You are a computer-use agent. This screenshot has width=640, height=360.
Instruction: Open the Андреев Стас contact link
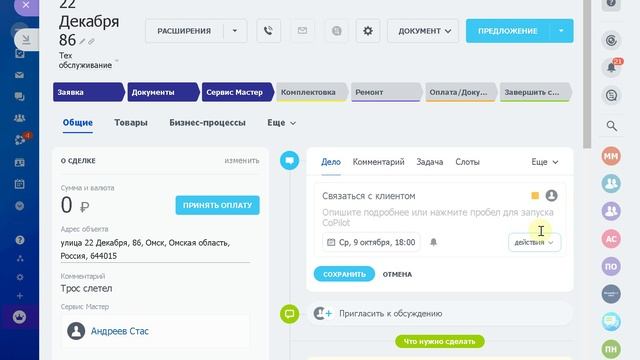[x=120, y=331]
